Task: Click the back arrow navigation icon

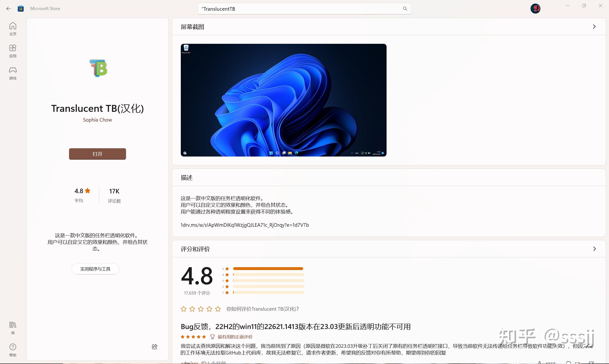Action: coord(8,8)
